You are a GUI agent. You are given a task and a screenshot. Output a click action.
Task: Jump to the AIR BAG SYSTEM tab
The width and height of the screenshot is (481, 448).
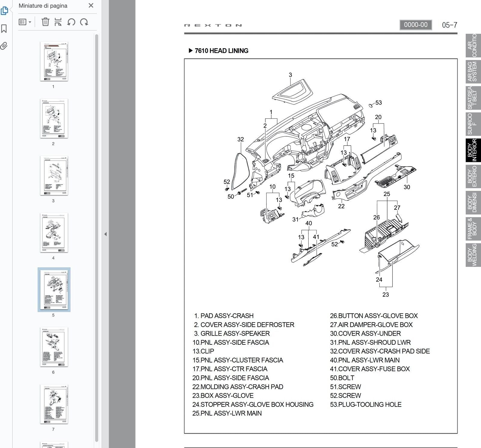point(473,72)
